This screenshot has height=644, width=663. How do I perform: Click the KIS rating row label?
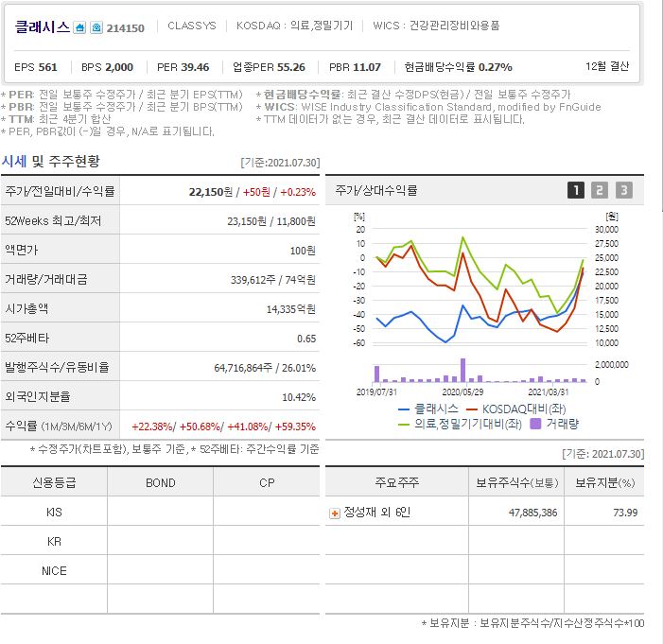[x=54, y=513]
